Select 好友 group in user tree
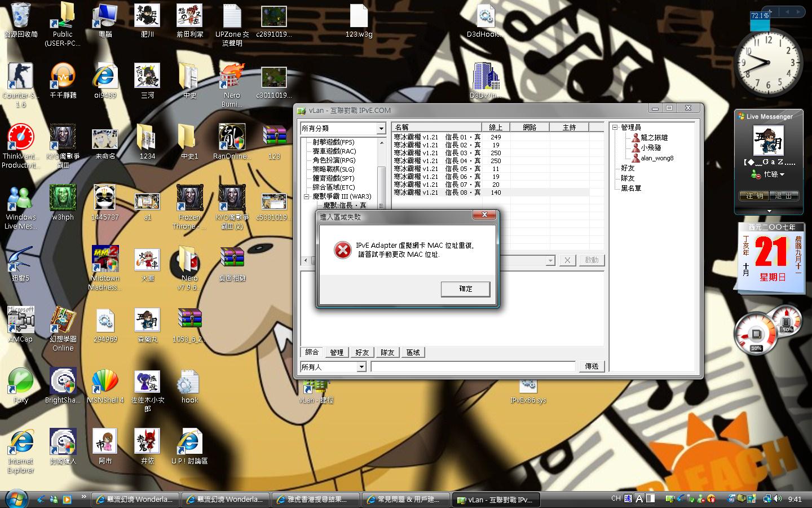Image resolution: width=812 pixels, height=508 pixels. [x=628, y=168]
